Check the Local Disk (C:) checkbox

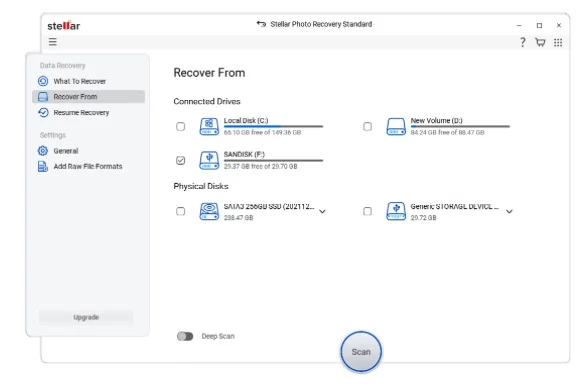point(181,127)
